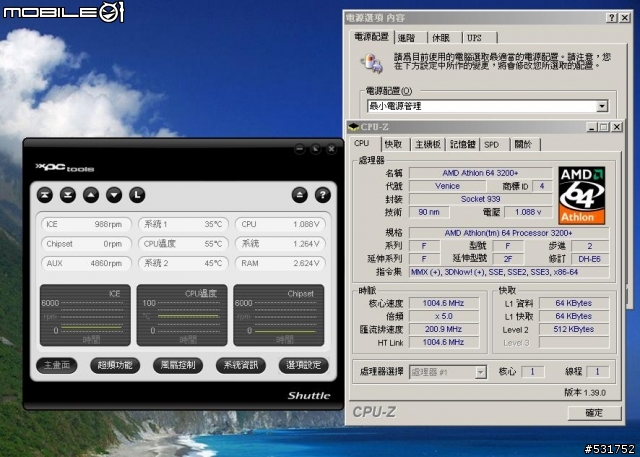Screen dimensions: 640x457
Task: Click the dock-to-bottom icon in XPC Tools
Action: 68,195
